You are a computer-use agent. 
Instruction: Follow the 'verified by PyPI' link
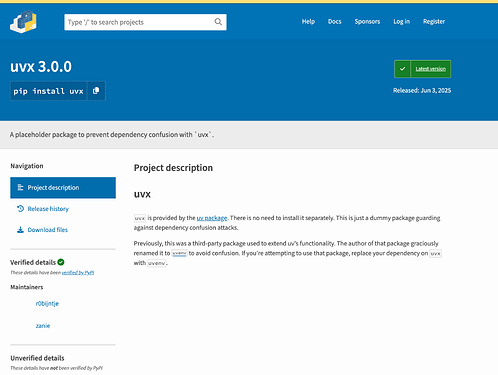(78, 273)
